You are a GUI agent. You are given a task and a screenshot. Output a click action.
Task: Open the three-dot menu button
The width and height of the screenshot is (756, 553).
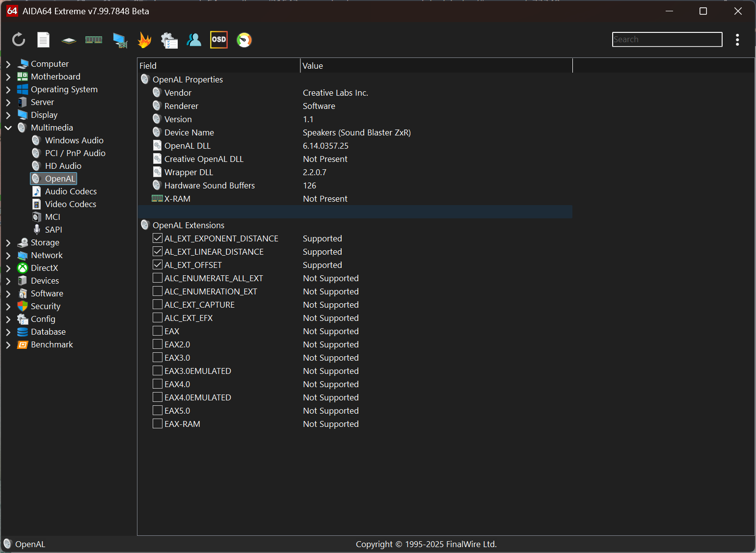pos(737,40)
